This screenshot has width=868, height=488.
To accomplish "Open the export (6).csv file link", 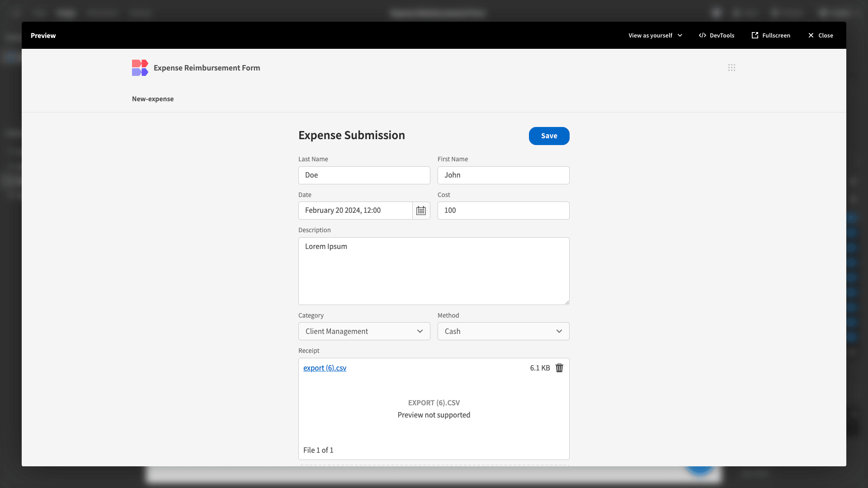I will coord(325,368).
